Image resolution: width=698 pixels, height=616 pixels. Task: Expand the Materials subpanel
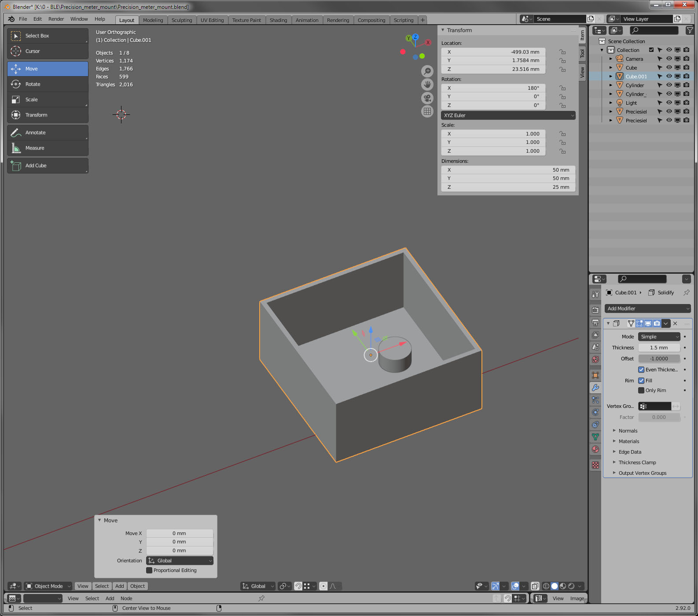(628, 441)
